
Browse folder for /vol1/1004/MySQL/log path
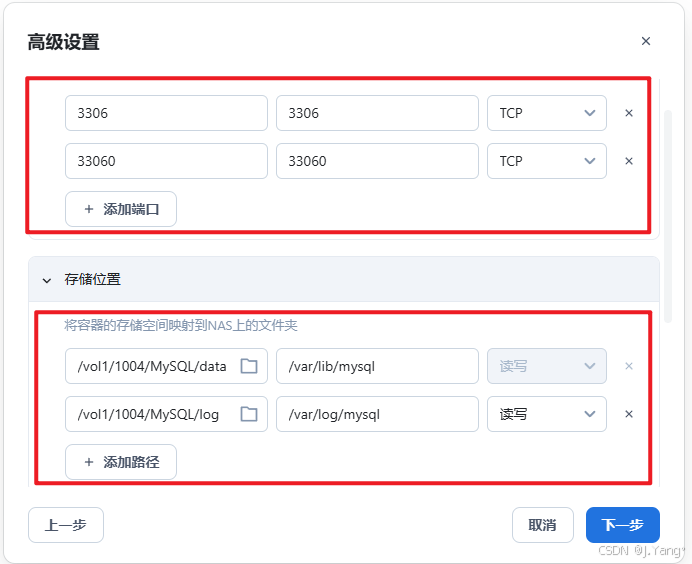249,414
